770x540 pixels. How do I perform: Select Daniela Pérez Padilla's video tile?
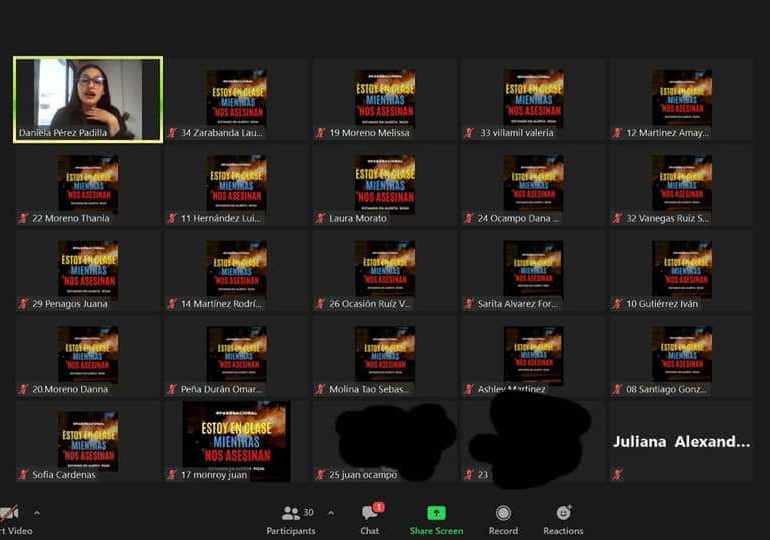coord(88,99)
